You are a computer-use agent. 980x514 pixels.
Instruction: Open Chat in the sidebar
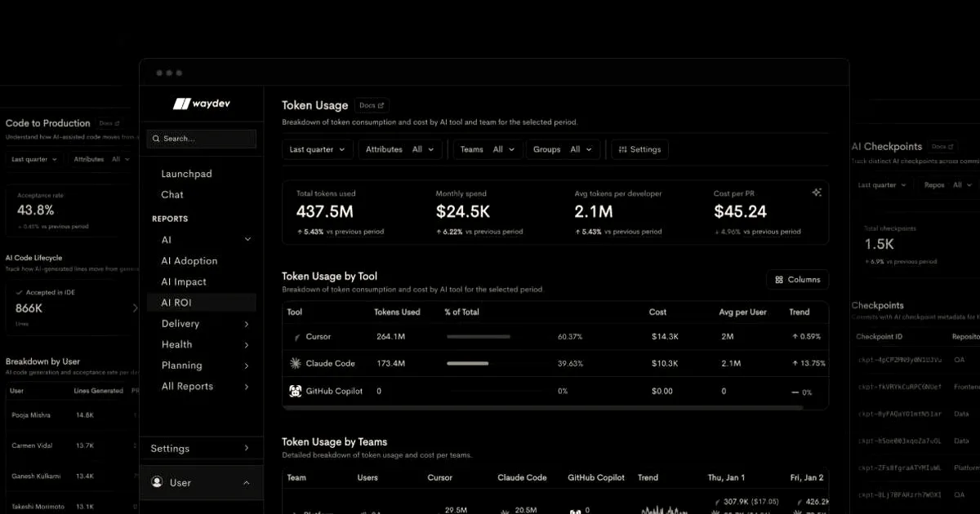point(172,195)
